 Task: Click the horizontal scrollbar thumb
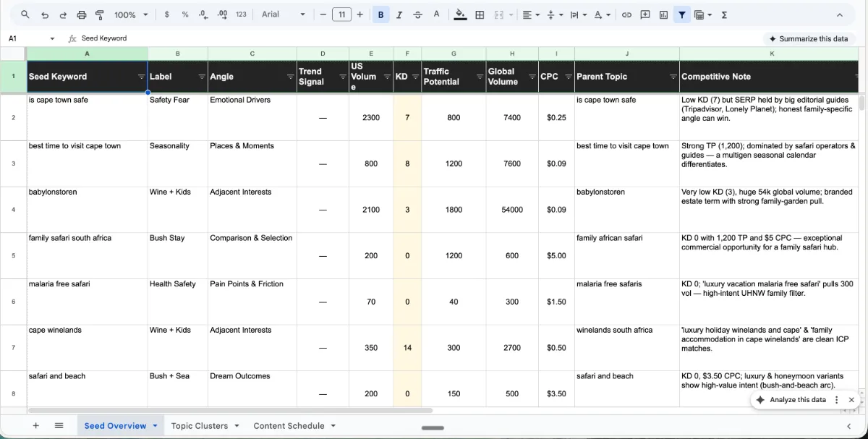click(230, 410)
